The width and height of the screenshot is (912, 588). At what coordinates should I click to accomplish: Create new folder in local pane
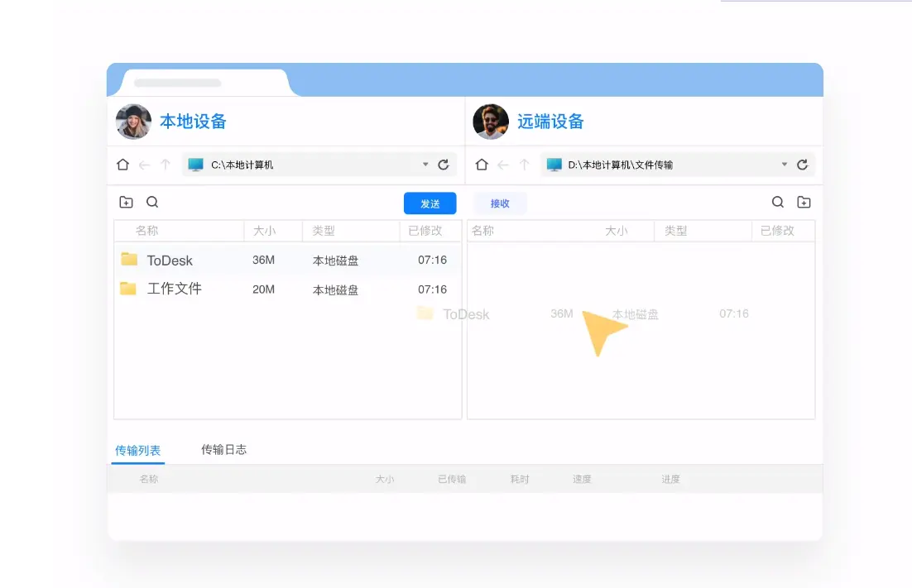click(127, 202)
